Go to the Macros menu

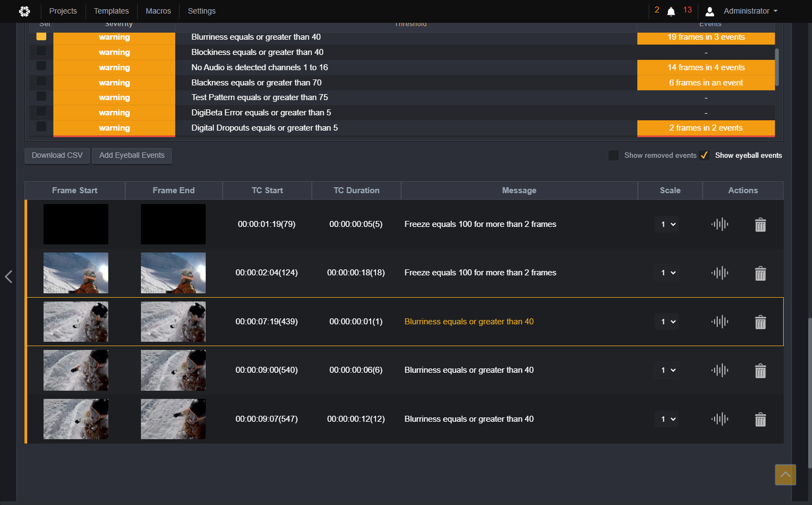pos(158,11)
